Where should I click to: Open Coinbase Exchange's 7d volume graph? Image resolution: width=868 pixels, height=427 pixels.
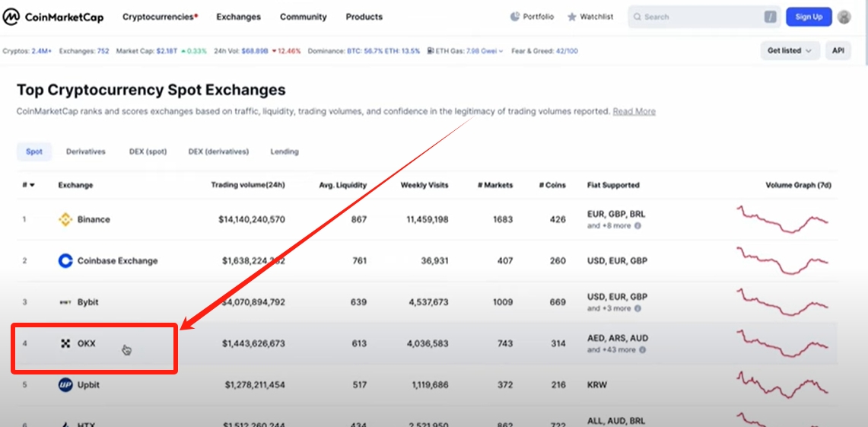point(782,261)
